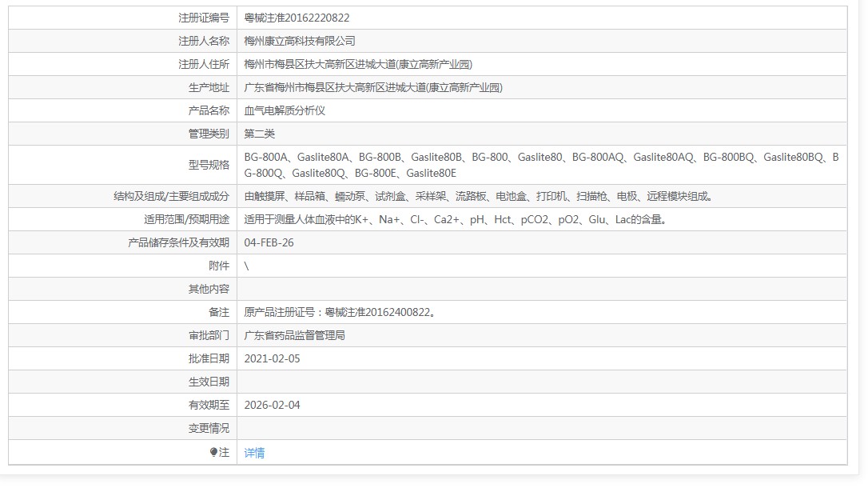
Task: Click registration number 粤械注准20162220822
Action: coord(297,18)
